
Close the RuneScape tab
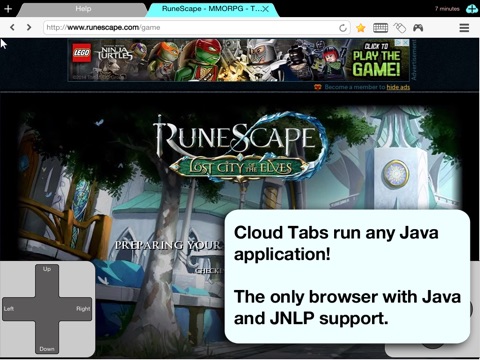click(x=266, y=9)
